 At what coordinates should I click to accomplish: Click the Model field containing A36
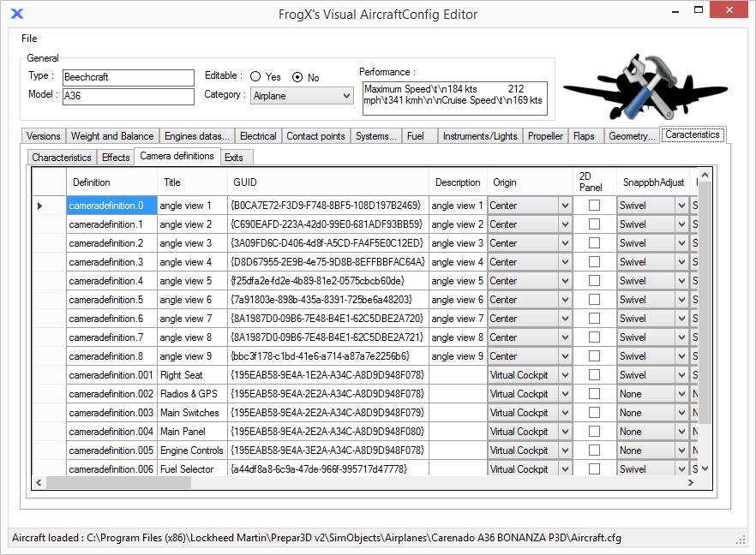[x=129, y=96]
